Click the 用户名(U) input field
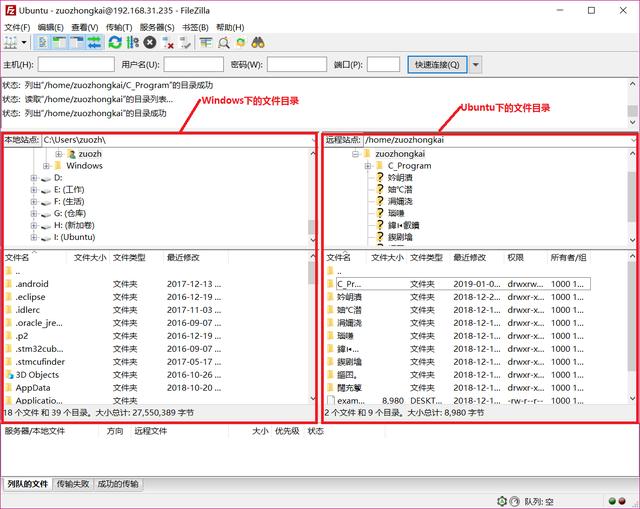This screenshot has width=640, height=509. pyautogui.click(x=193, y=64)
